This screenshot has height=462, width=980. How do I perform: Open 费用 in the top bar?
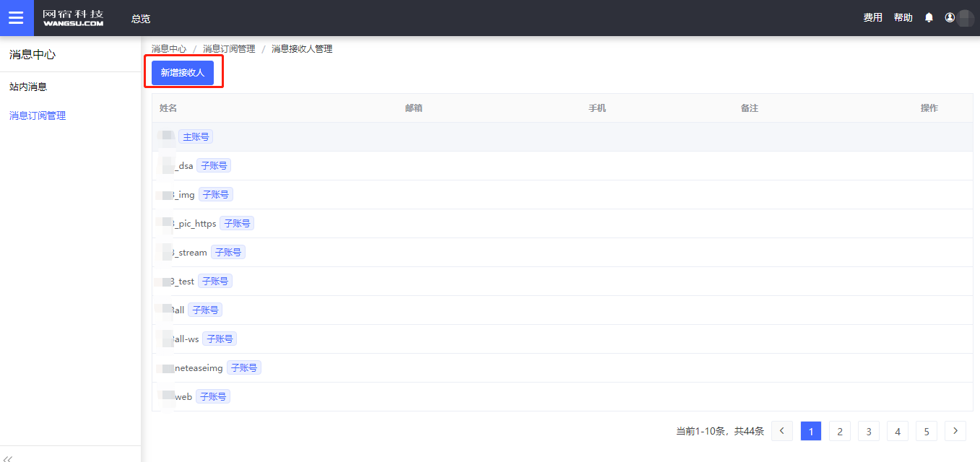pyautogui.click(x=872, y=18)
